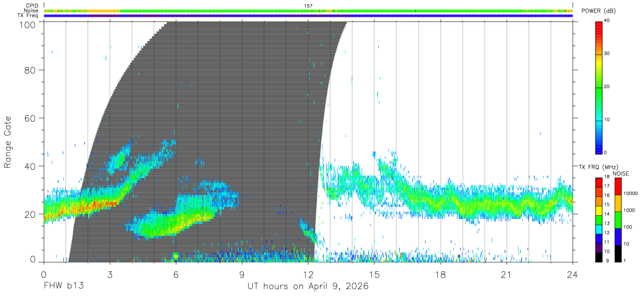Click the 'Noise' row label

coord(31,10)
